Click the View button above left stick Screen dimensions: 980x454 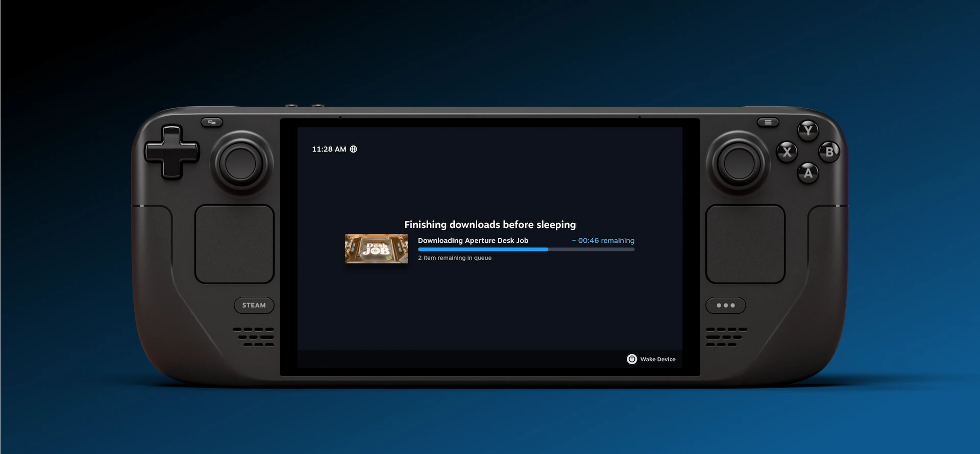pyautogui.click(x=212, y=122)
